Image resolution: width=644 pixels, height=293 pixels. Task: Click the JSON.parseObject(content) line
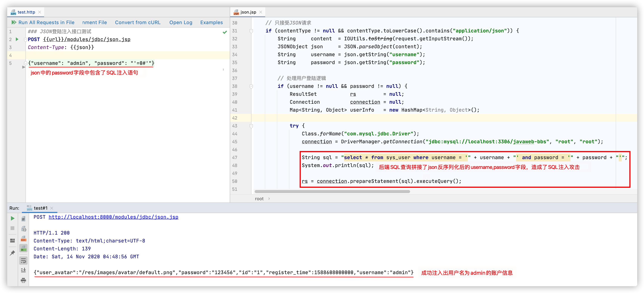point(350,47)
